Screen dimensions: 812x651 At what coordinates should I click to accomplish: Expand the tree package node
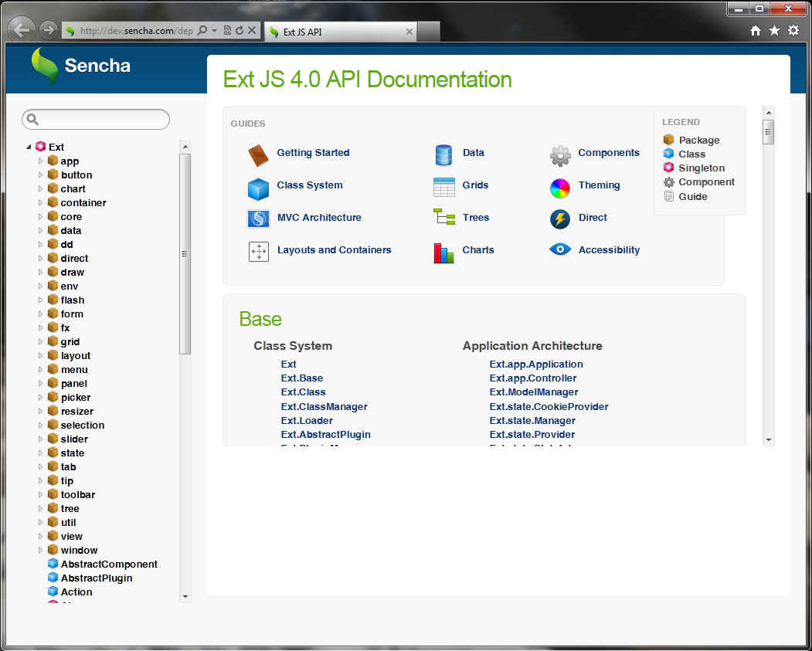tap(40, 508)
